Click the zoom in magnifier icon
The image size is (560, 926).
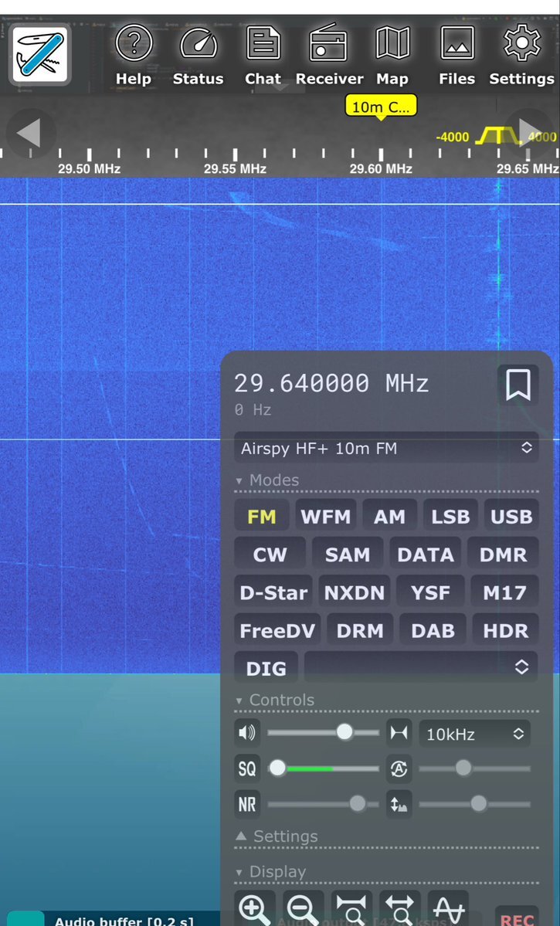(x=254, y=909)
